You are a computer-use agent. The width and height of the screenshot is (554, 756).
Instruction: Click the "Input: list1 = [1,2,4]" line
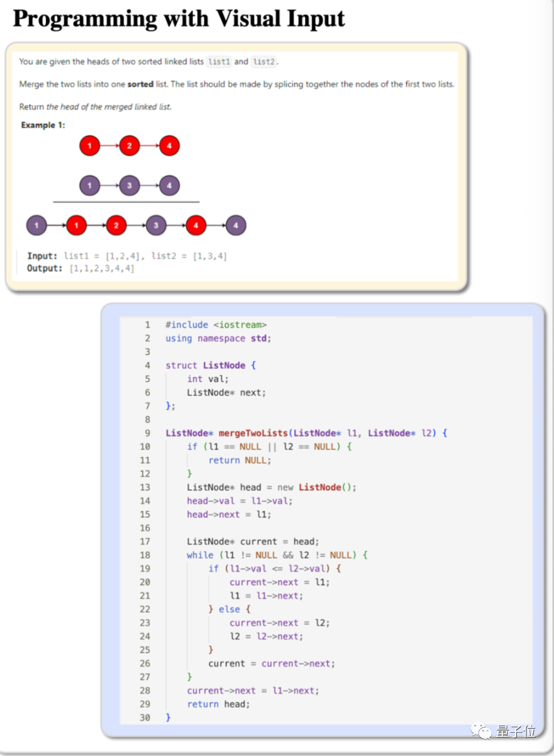point(127,256)
